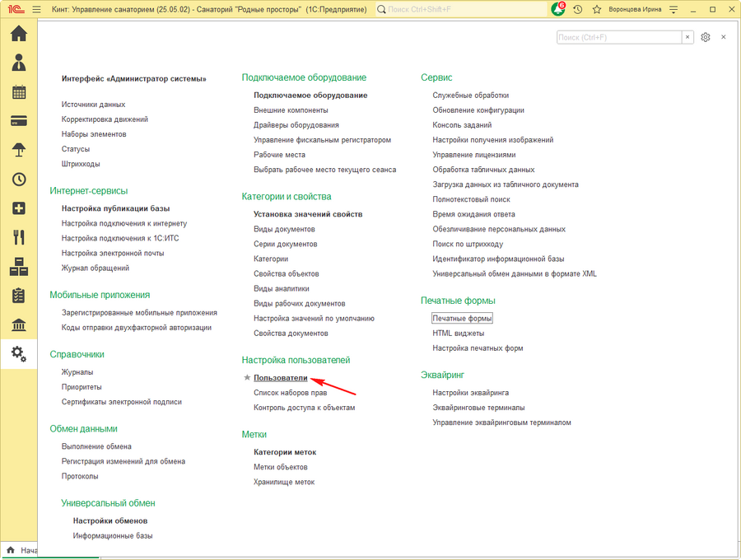Open menu settings gear icon

(x=705, y=37)
